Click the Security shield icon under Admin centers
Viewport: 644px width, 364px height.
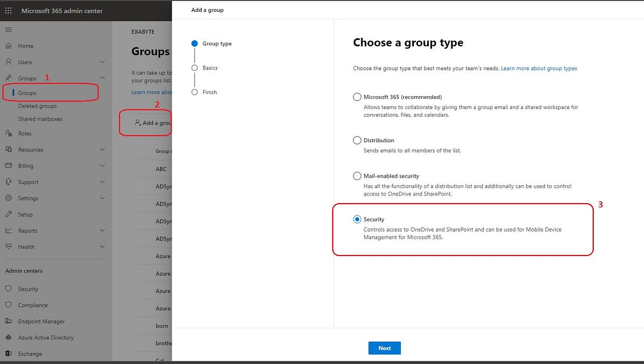[x=8, y=289]
